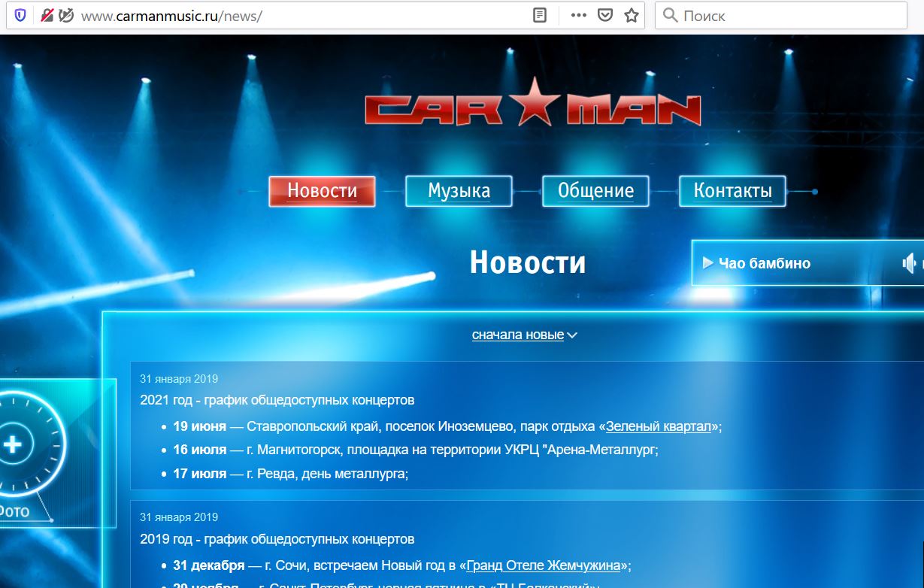Viewport: 924px width, 588px height.
Task: Click the first 31 января 2019 date
Action: (179, 379)
